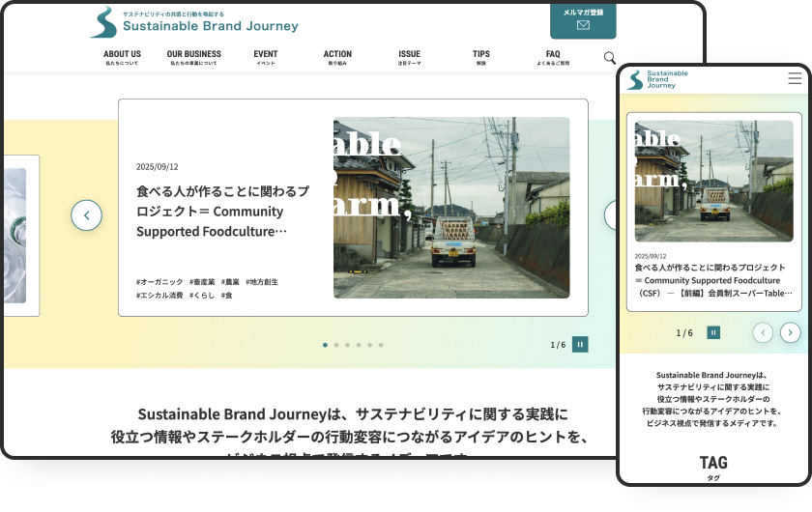Click the #エシカル消費 tag
Screen dimensions: 812x512
[159, 295]
